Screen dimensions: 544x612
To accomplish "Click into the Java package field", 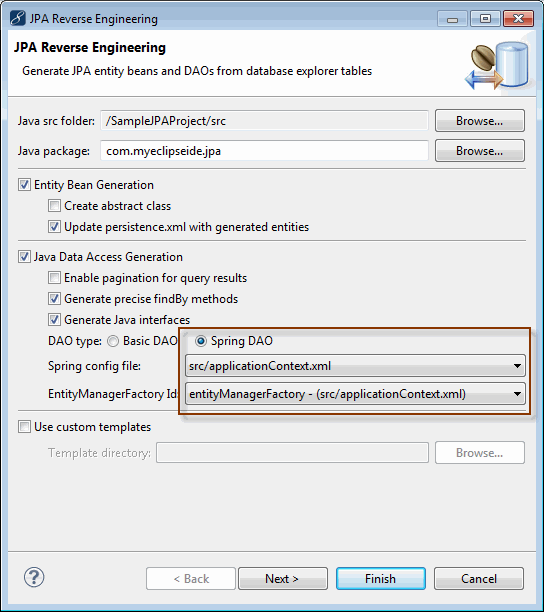I will click(264, 151).
